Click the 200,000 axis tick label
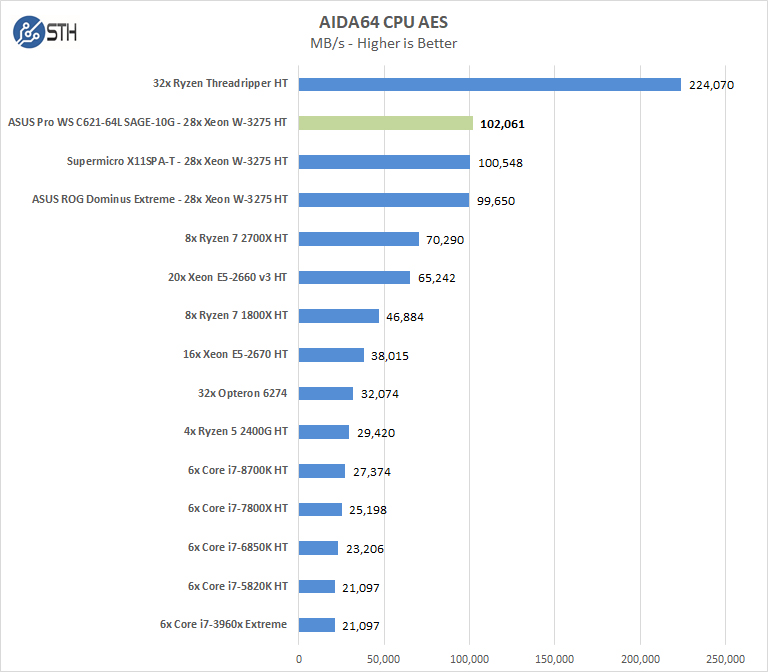 [640, 659]
